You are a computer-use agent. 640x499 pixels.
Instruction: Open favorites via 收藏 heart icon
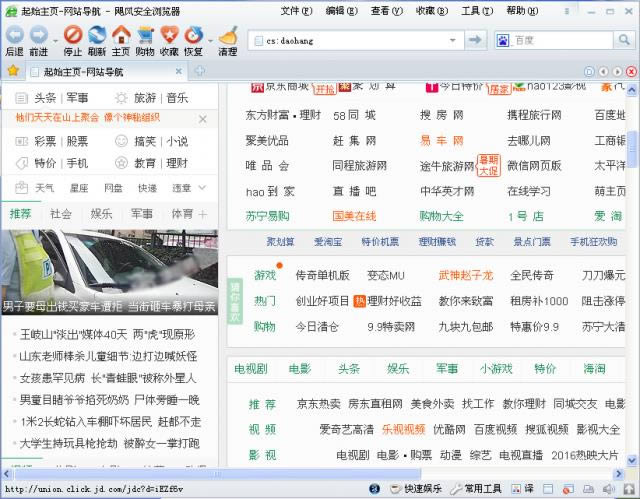(169, 35)
